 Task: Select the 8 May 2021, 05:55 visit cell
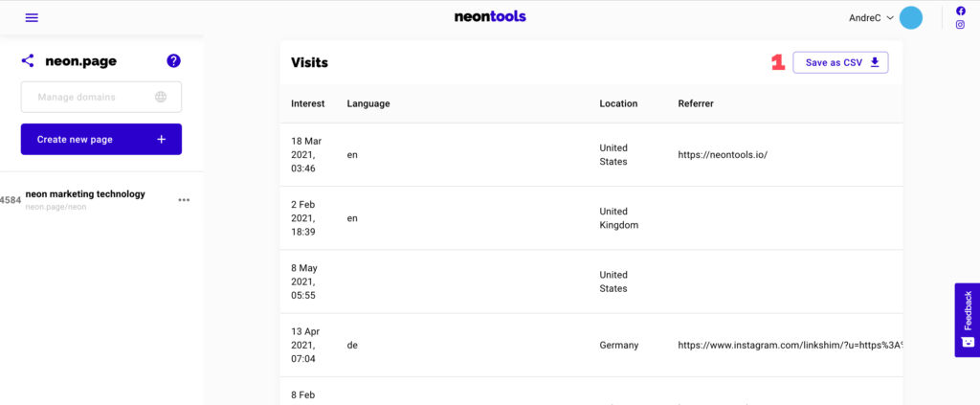(x=306, y=281)
